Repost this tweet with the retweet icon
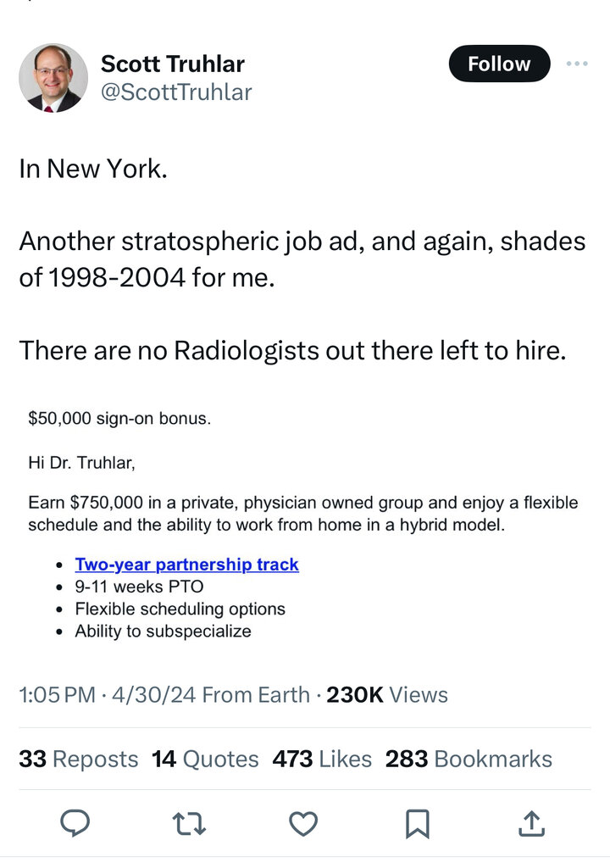Image resolution: width=610 pixels, height=868 pixels. click(190, 822)
